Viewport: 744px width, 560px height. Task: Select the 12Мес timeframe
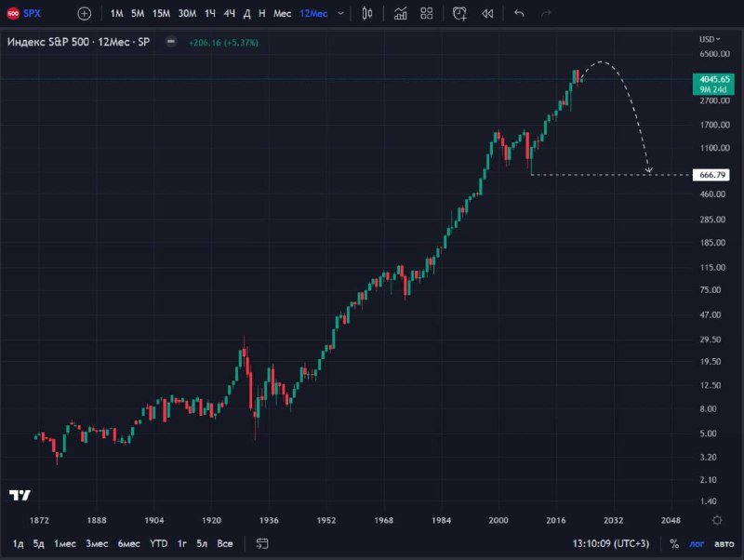313,14
